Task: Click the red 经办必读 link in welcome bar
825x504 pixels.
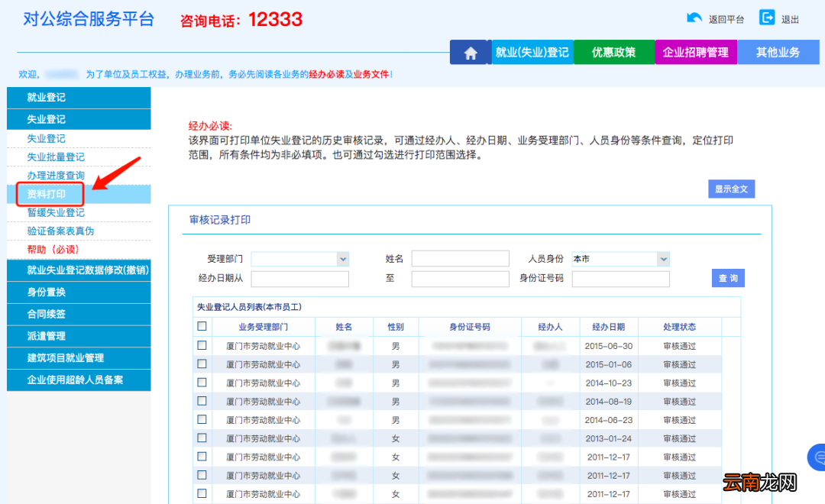Action: [326, 74]
